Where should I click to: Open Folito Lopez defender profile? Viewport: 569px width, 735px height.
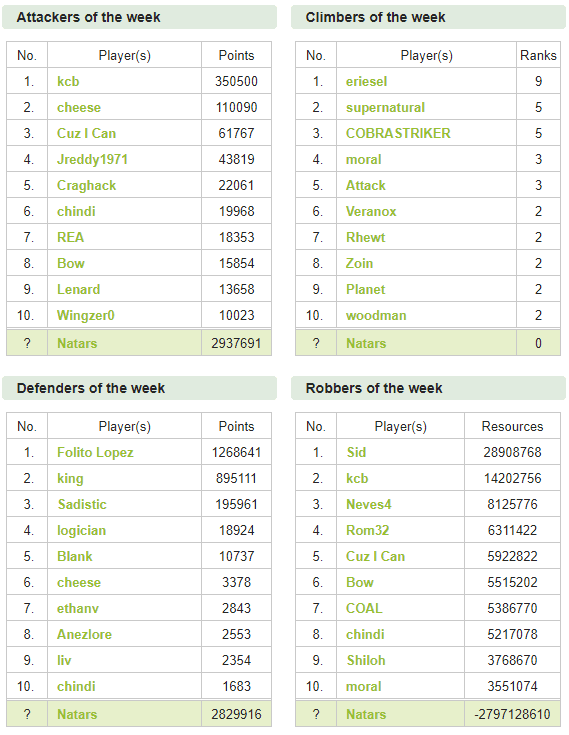[95, 453]
